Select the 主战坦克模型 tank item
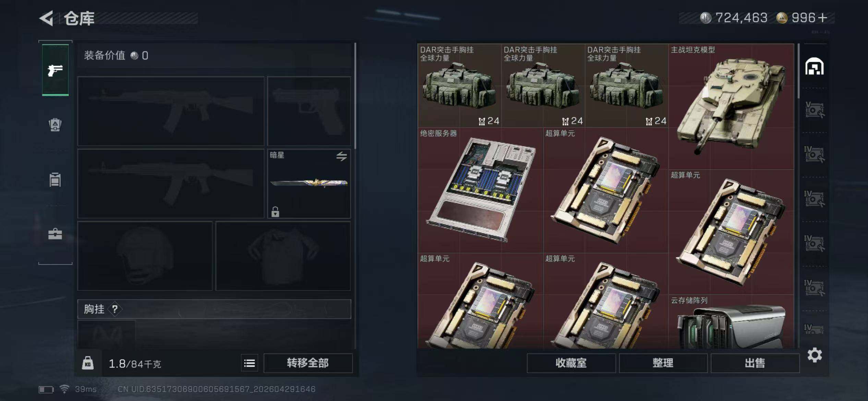The image size is (868, 401). click(731, 106)
